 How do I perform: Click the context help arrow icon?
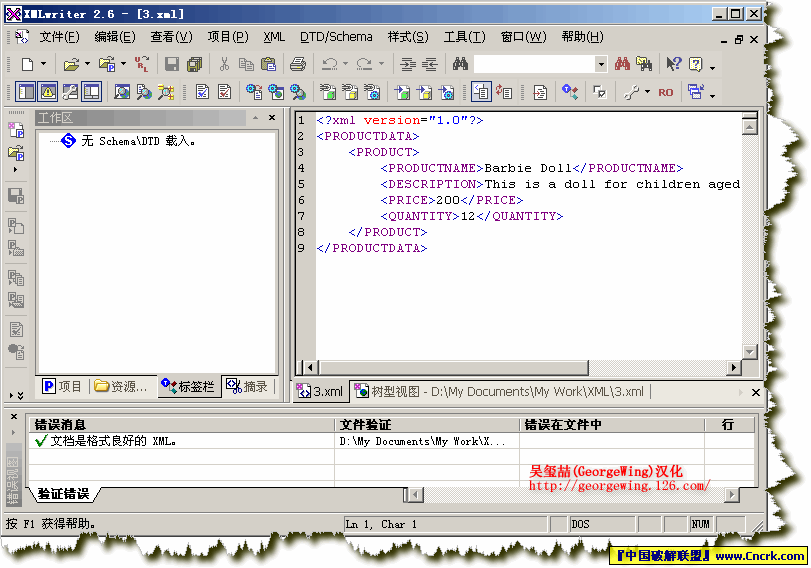tap(674, 64)
